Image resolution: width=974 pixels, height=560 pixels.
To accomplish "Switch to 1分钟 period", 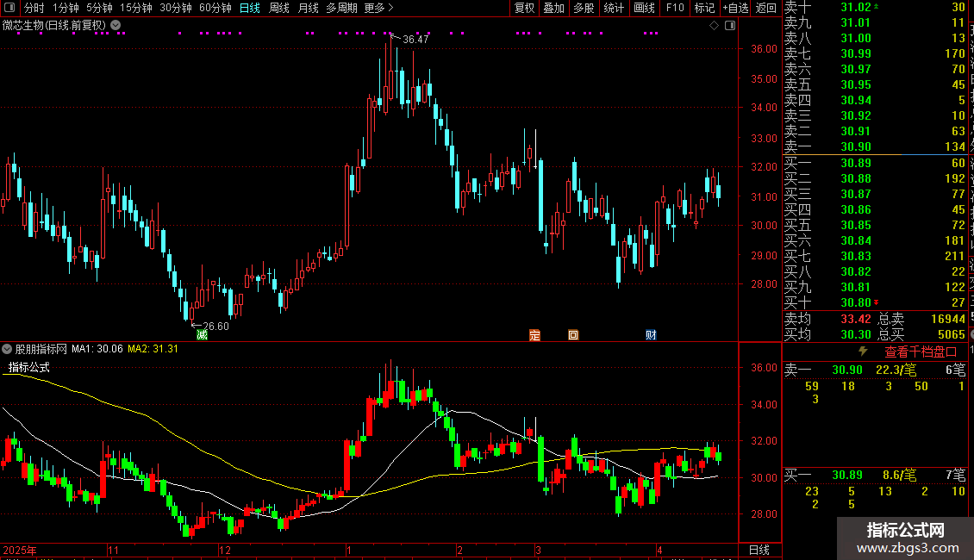I will [66, 8].
